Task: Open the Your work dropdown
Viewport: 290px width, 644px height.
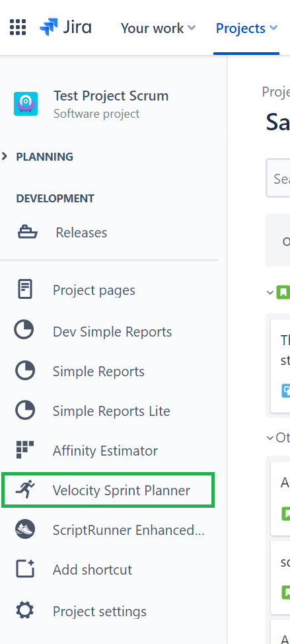Action: [x=158, y=28]
